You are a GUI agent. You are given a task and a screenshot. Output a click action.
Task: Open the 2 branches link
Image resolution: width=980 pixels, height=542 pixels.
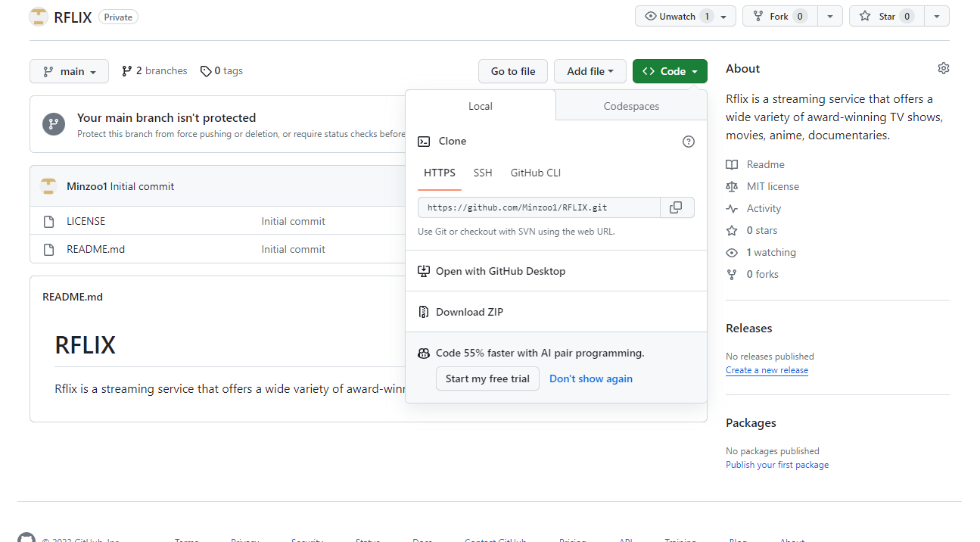154,71
